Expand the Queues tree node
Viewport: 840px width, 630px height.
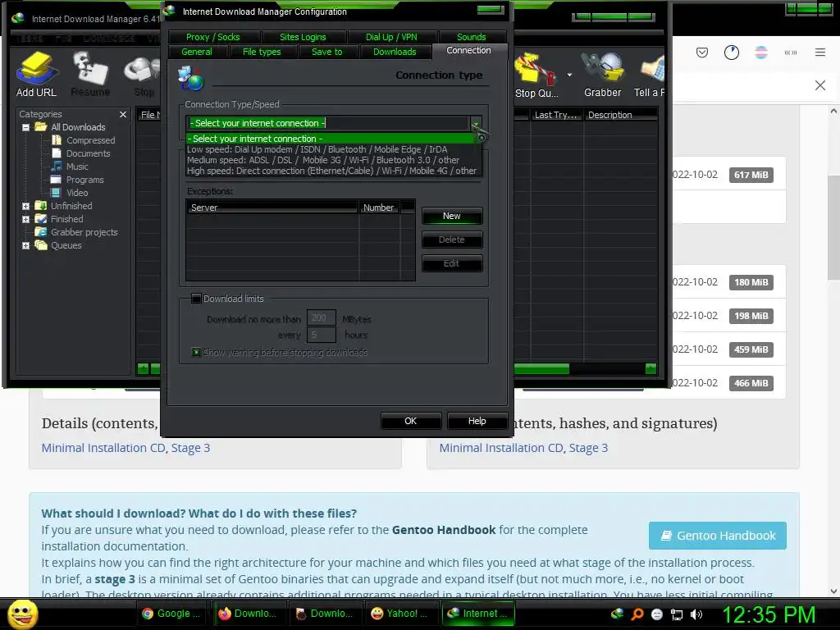pyautogui.click(x=25, y=245)
